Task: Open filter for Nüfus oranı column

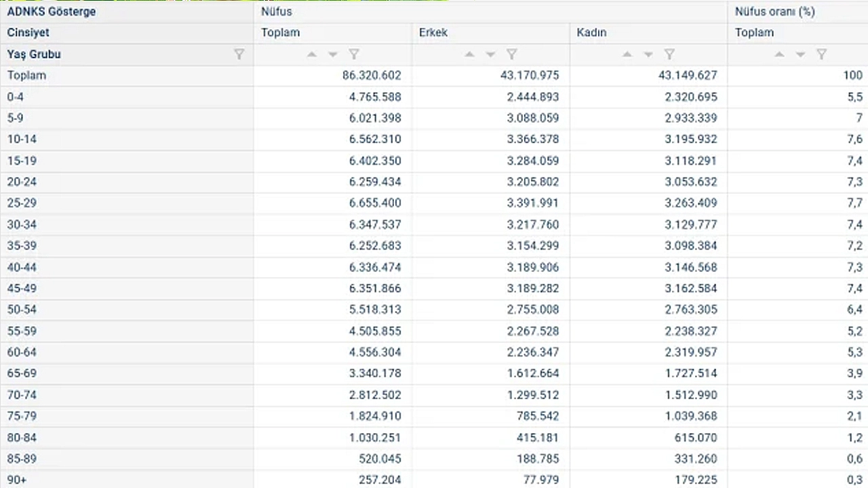Action: tap(821, 54)
